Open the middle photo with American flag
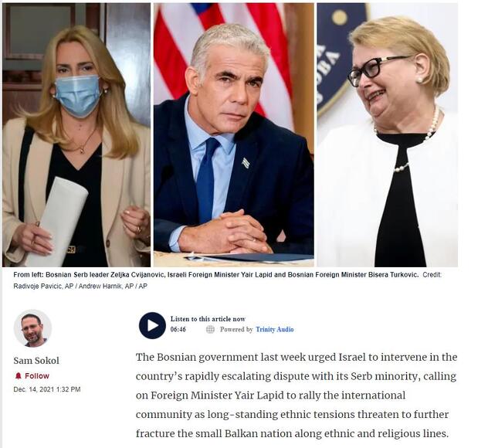This screenshot has width=488, height=448. tap(234, 135)
